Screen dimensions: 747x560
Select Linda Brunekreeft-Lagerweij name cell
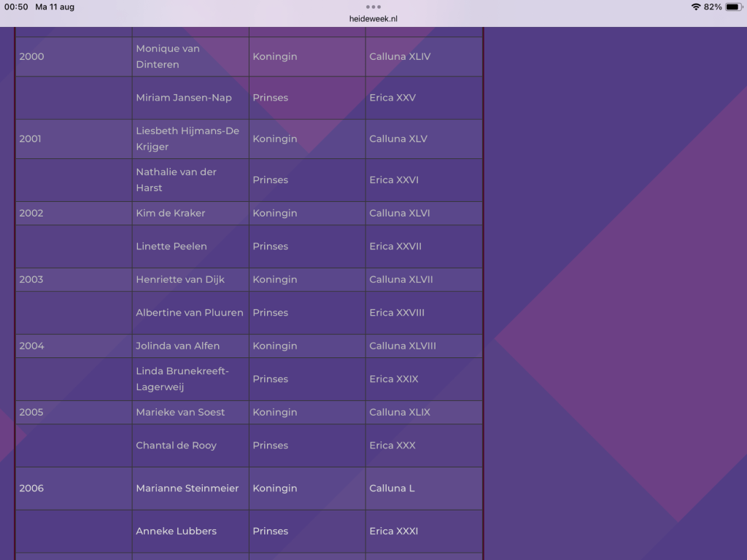[x=182, y=379]
